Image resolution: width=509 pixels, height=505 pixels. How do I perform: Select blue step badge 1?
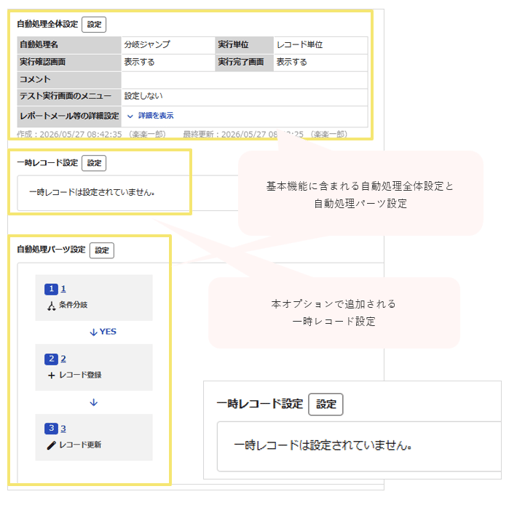(x=51, y=289)
